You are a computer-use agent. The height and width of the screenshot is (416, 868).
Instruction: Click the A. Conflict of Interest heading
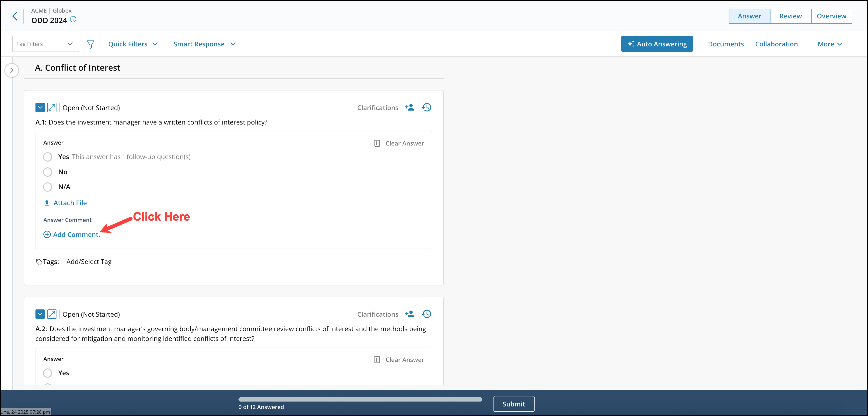(x=77, y=68)
